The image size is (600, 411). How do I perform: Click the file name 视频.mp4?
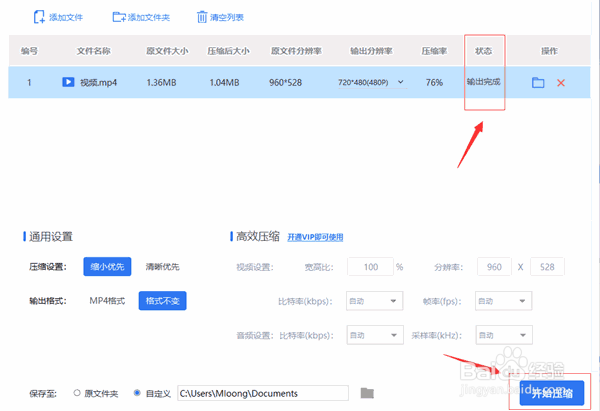point(98,82)
